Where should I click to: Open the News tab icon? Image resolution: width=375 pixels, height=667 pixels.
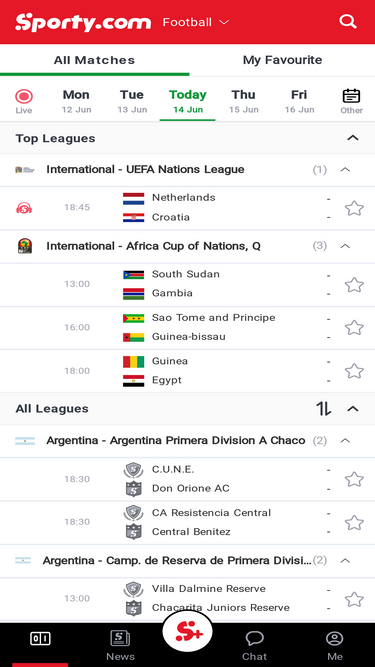(120, 638)
